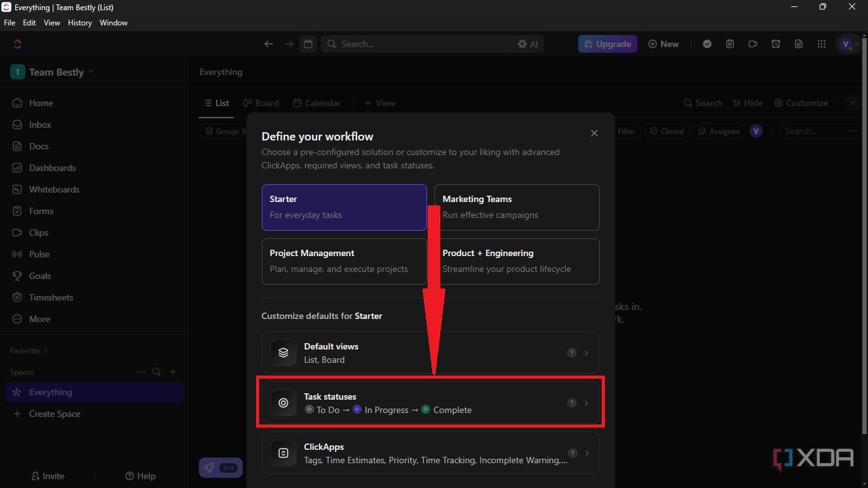Switch to the List tab
Image resolution: width=868 pixels, height=488 pixels.
216,103
